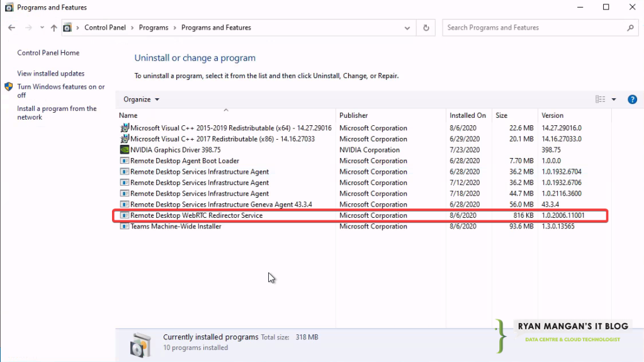Open View installed updates link
Screen dimensions: 644x362
pos(50,74)
